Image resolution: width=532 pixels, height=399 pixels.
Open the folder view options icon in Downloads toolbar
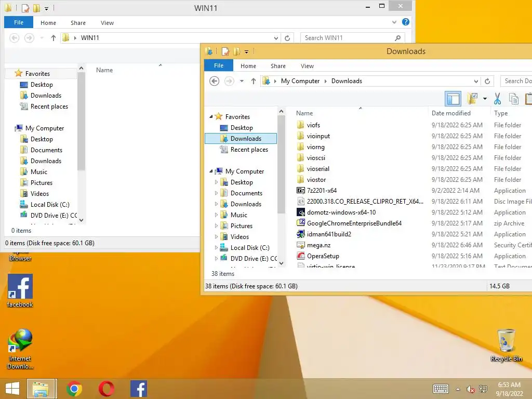click(472, 99)
